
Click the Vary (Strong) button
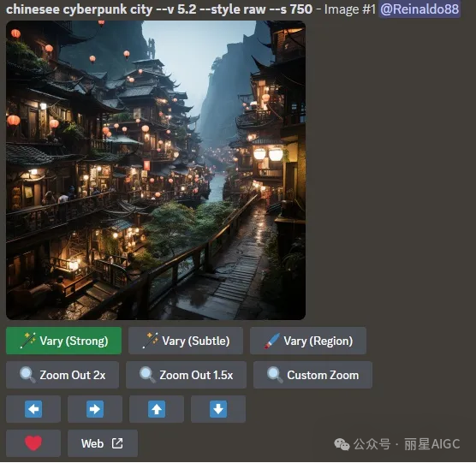(x=63, y=341)
